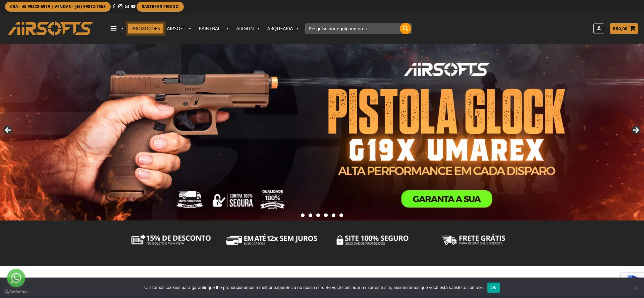Image resolution: width=644 pixels, height=298 pixels.
Task: Open the Facebook social icon
Action: pos(114,6)
